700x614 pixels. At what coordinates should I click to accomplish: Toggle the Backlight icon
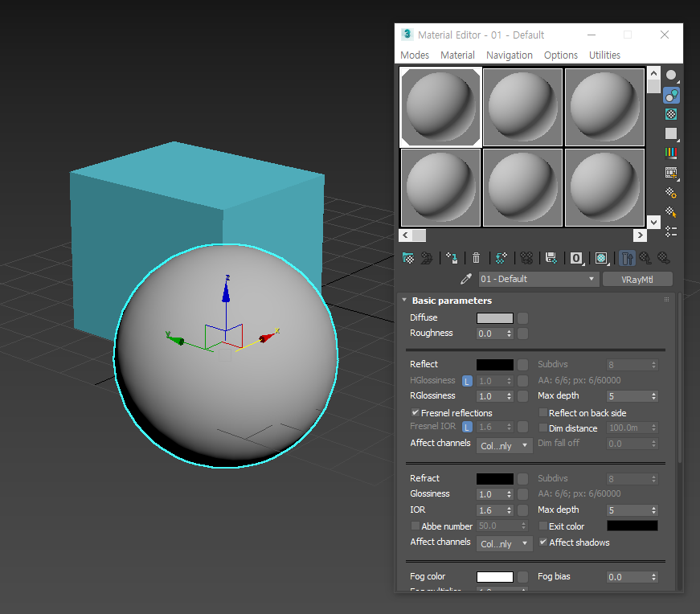click(x=671, y=95)
